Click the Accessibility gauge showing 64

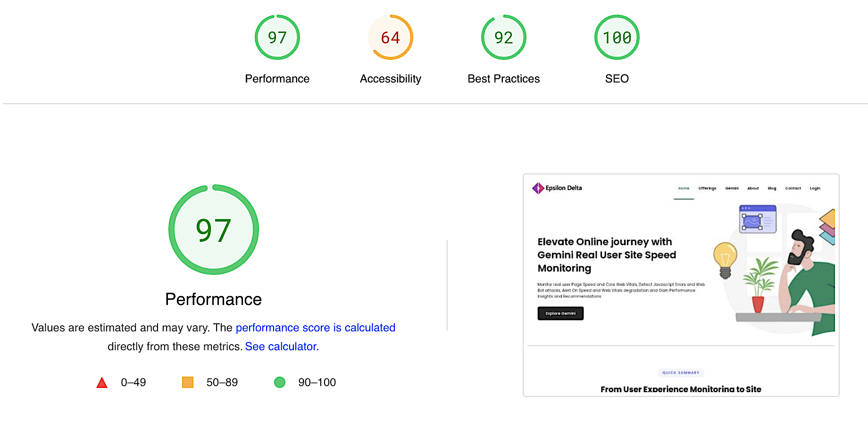coord(390,37)
